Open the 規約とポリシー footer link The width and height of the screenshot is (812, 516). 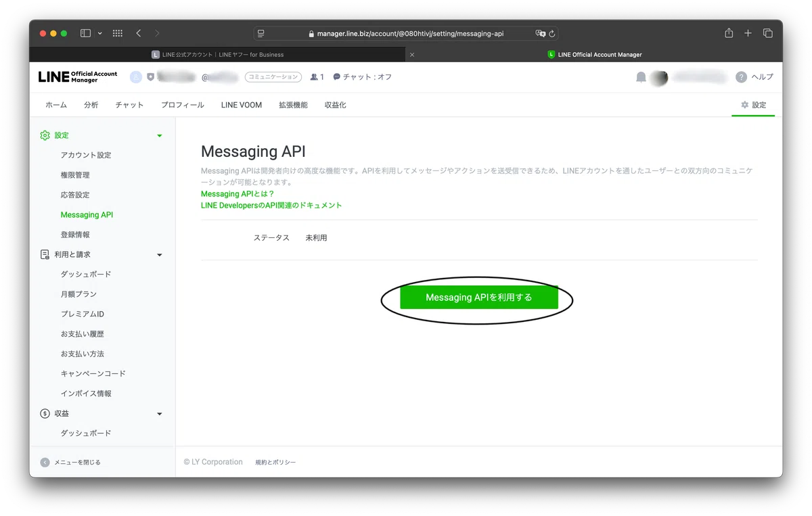click(275, 463)
